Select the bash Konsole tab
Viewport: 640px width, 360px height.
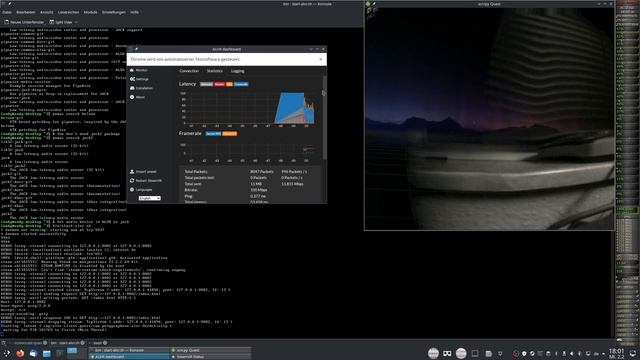pos(98,343)
